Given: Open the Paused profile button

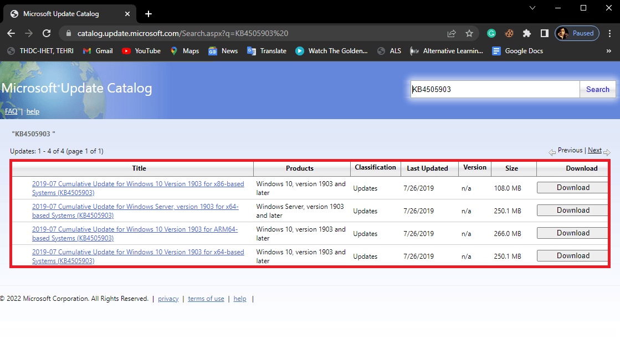Looking at the screenshot, I should pos(577,33).
